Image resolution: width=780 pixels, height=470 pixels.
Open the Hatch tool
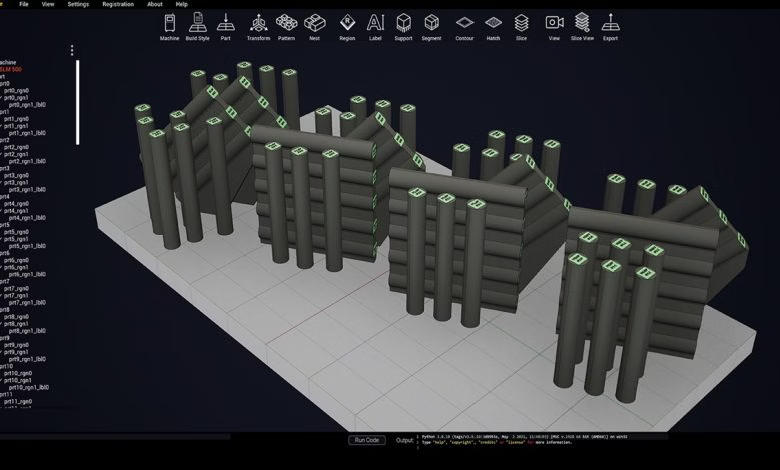[493, 26]
